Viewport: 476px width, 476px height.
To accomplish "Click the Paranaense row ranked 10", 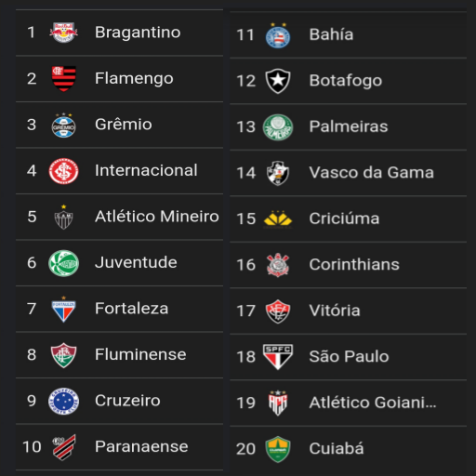I will tap(119, 447).
